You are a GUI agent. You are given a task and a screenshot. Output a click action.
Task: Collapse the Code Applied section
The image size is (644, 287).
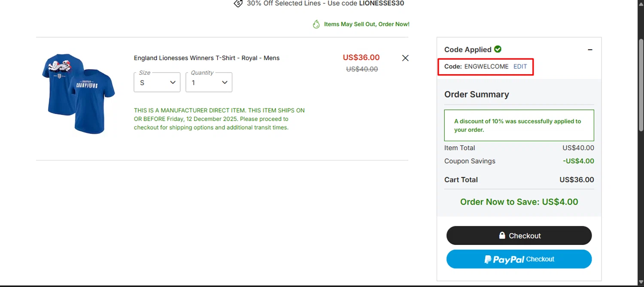pos(590,50)
